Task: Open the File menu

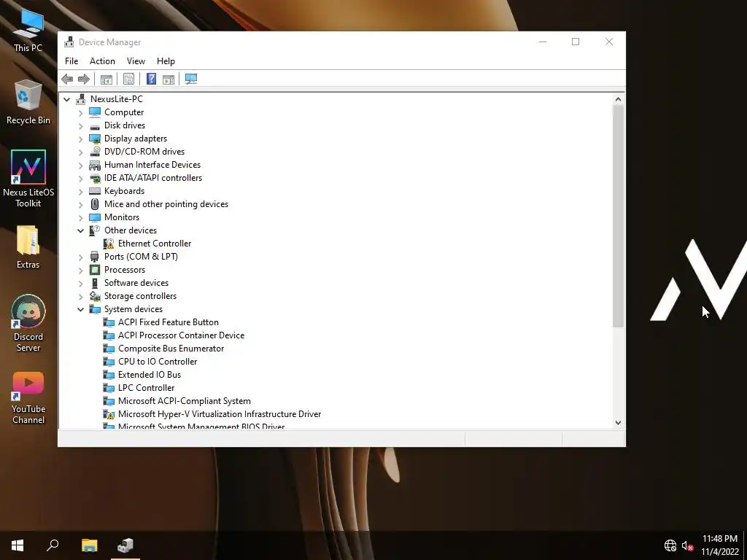Action: (x=71, y=61)
